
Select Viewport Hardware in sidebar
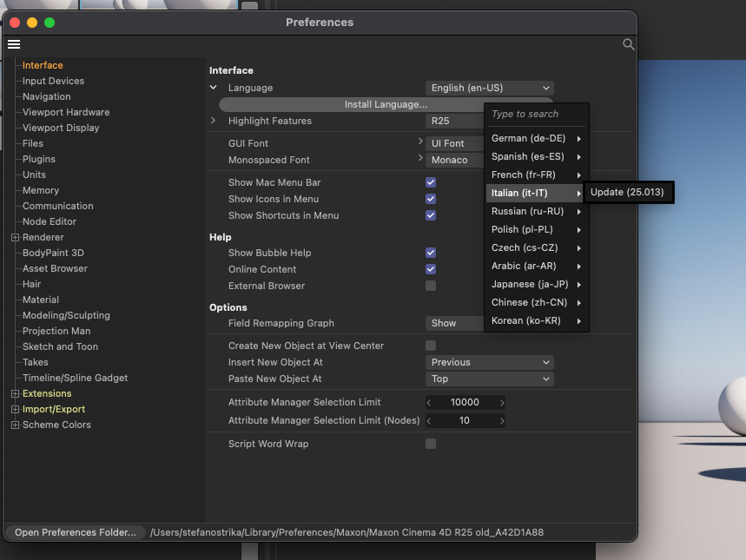(x=66, y=112)
